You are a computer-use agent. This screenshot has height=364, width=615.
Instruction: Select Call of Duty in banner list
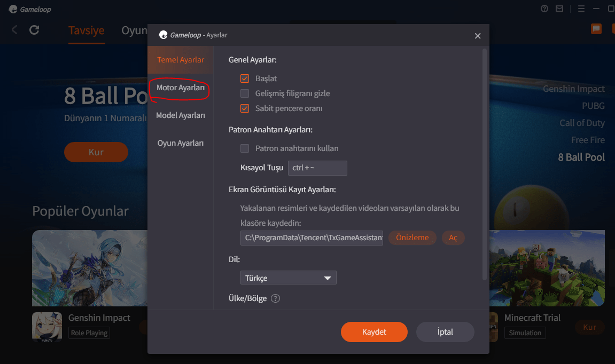point(582,123)
